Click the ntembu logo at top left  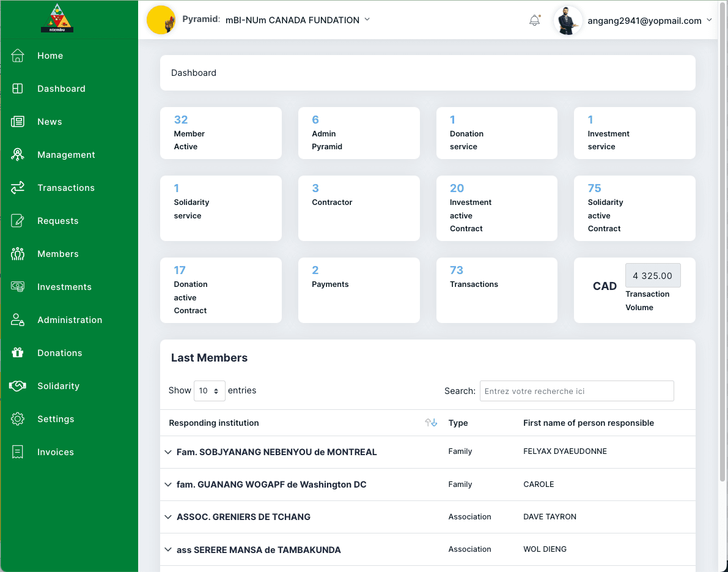pos(57,18)
